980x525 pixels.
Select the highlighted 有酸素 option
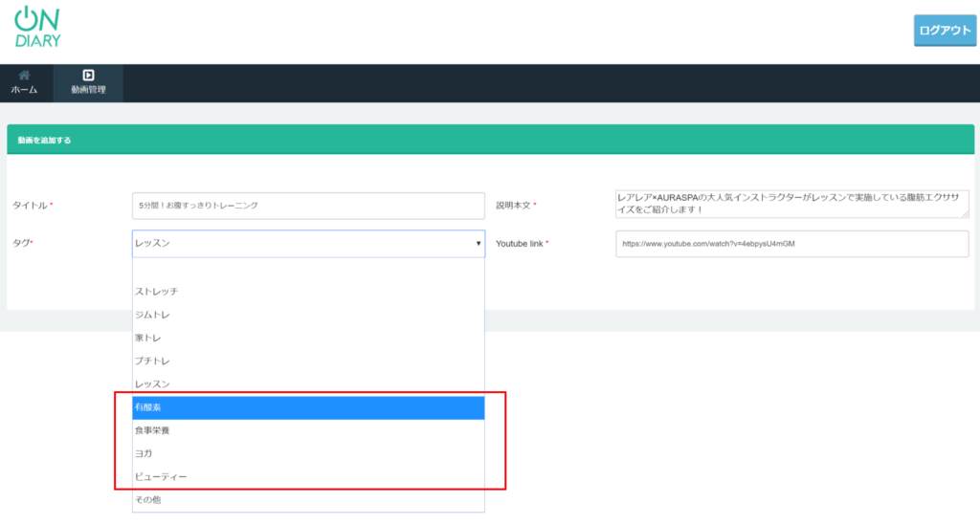[x=308, y=407]
